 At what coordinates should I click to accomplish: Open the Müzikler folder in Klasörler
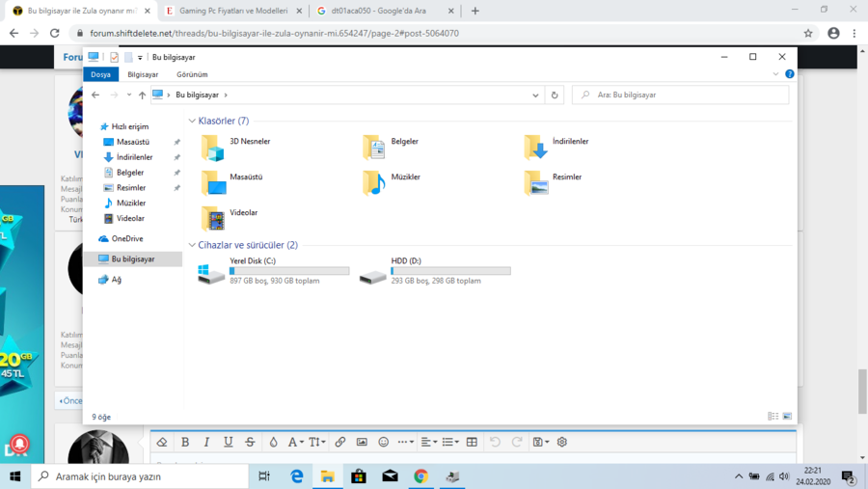[x=392, y=182]
